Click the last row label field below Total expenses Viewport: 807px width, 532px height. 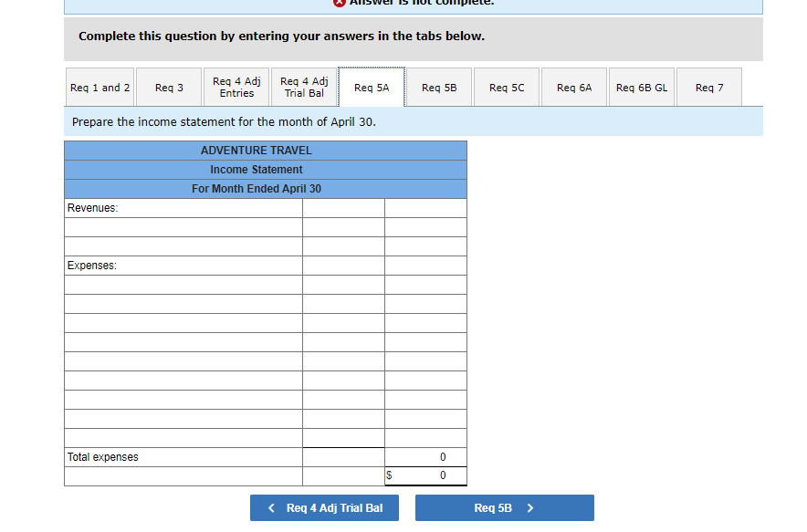183,476
